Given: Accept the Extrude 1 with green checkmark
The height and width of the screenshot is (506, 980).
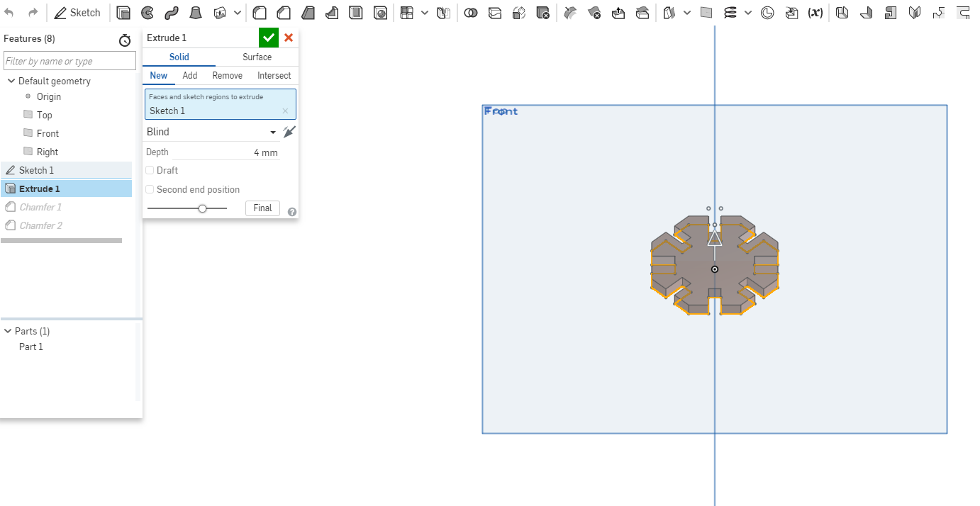Looking at the screenshot, I should [x=268, y=38].
